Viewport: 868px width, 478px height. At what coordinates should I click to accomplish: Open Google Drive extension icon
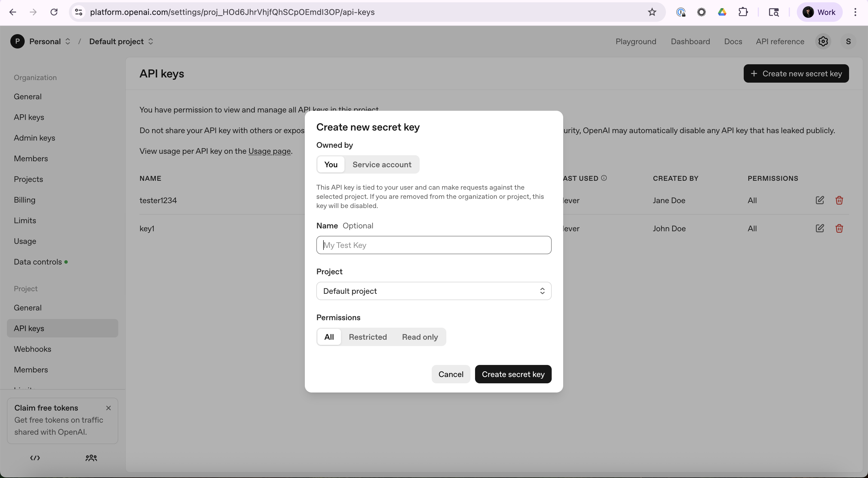pos(722,12)
